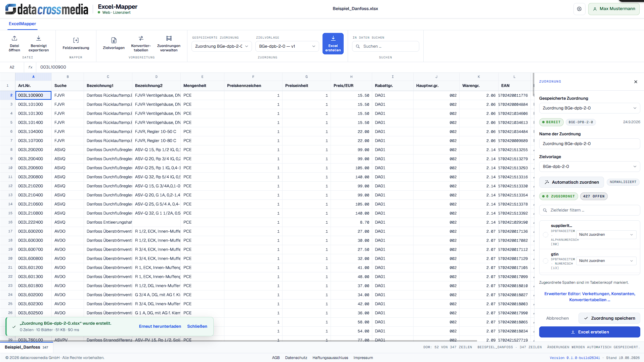Select cell 003L101000 in Art.Nr. column
The width and height of the screenshot is (644, 362).
click(33, 104)
